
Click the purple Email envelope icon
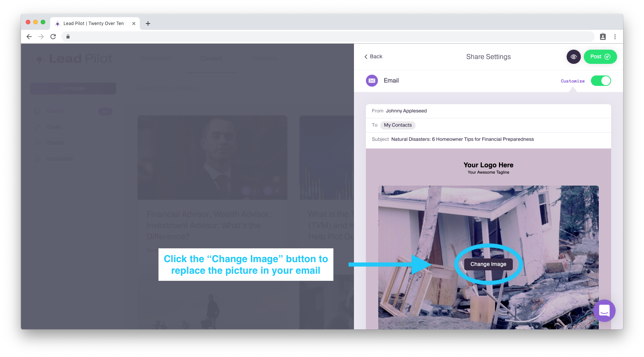click(372, 81)
